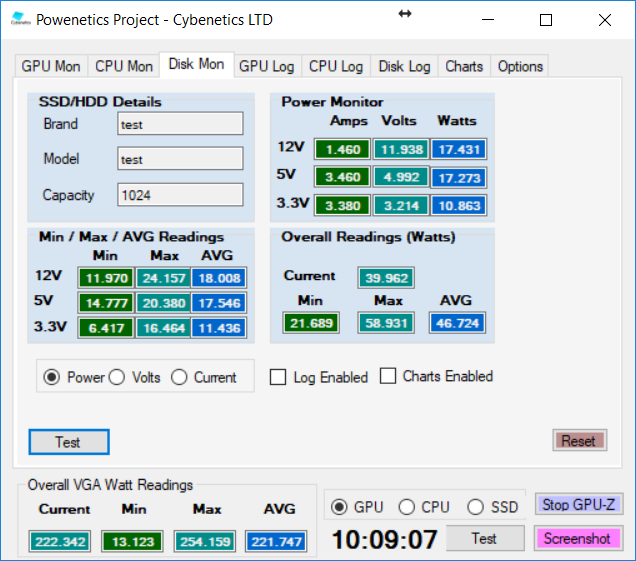
Task: Click the Model input field
Action: [x=180, y=159]
